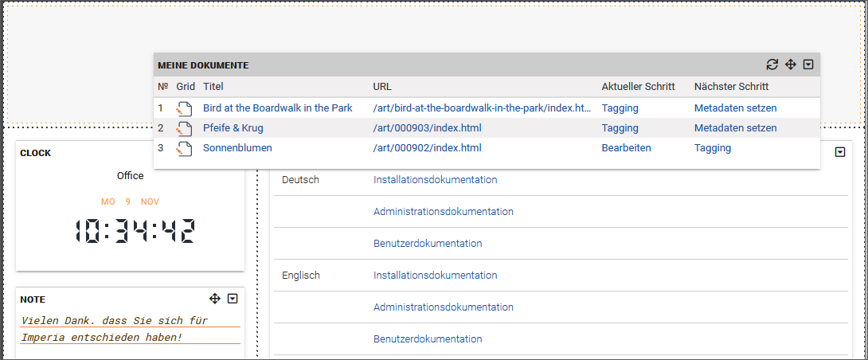
Task: Click grid icon for Pfeife & Krug
Action: click(184, 128)
